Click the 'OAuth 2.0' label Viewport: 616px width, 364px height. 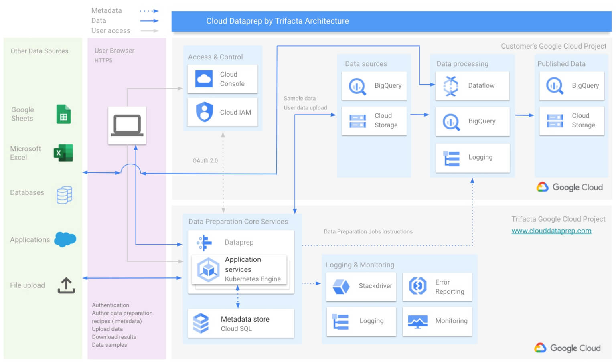click(205, 160)
